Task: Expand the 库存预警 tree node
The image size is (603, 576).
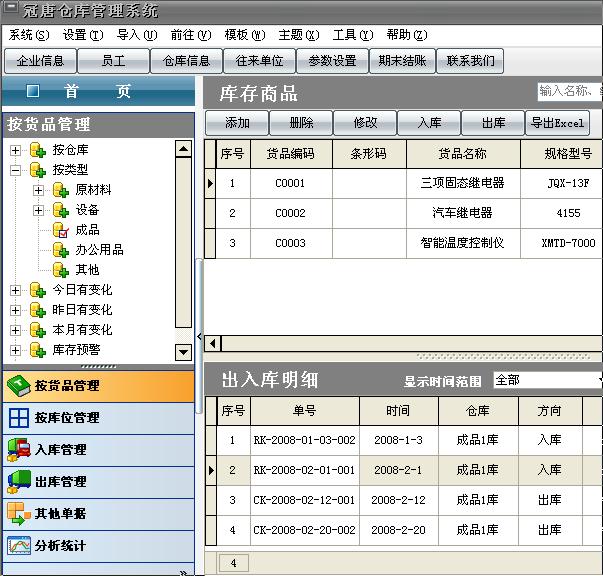Action: click(15, 350)
